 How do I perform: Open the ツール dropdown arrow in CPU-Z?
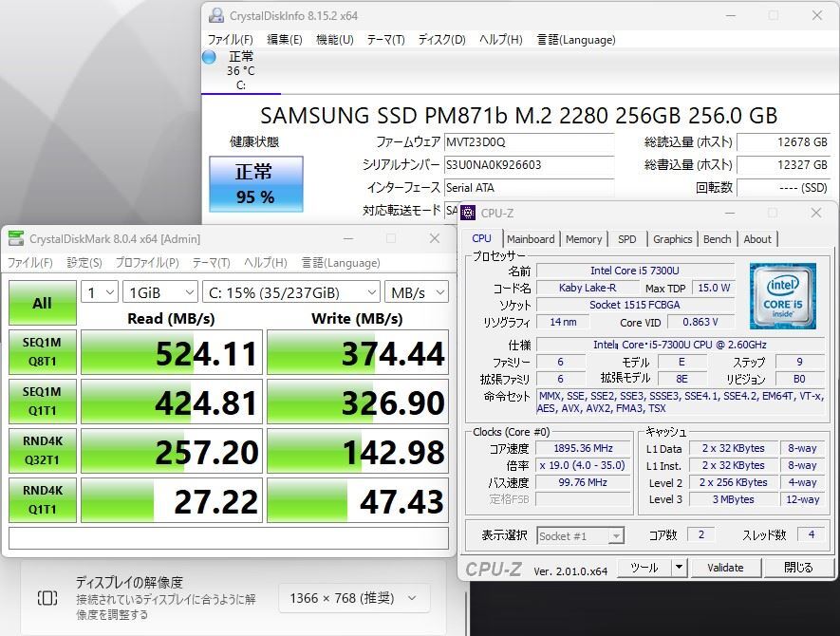point(679,568)
